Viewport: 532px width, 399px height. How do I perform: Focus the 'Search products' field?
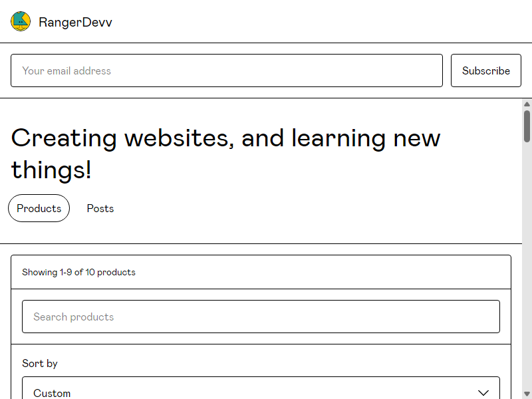(261, 317)
